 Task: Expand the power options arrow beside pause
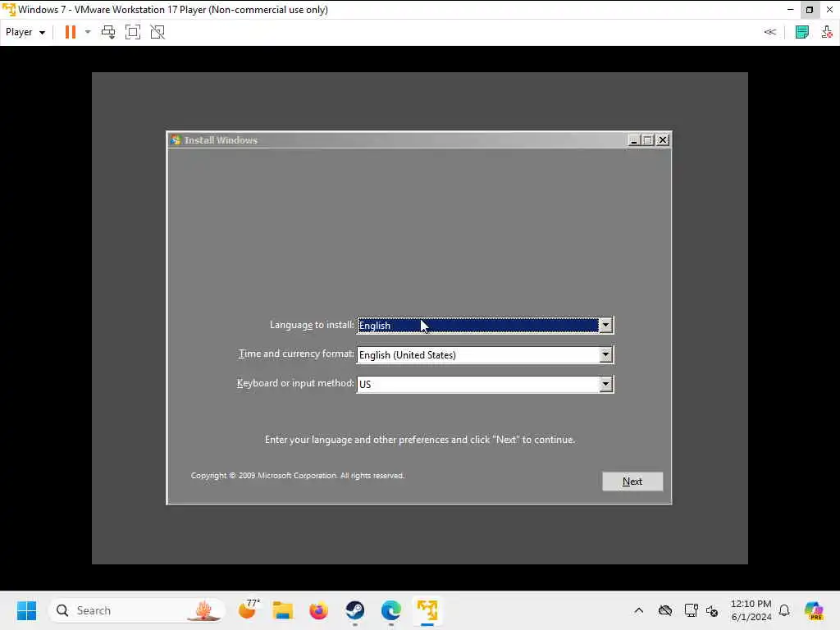tap(88, 32)
